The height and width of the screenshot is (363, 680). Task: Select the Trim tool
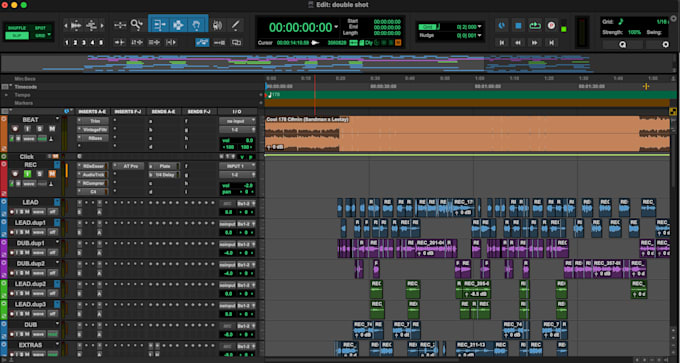(x=159, y=25)
